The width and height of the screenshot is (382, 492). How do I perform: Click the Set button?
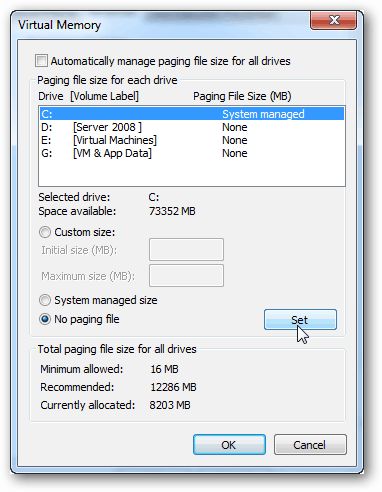(300, 320)
